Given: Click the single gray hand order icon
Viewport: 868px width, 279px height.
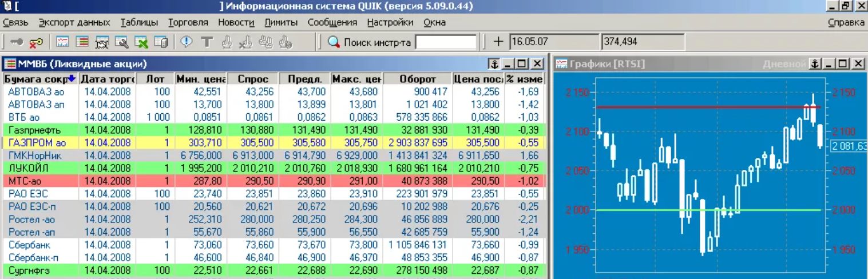Looking at the screenshot, I should coord(227,42).
